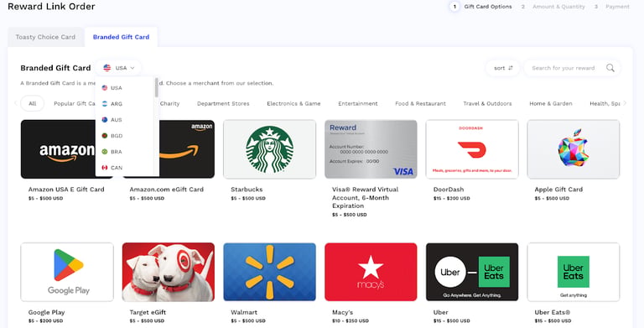644x328 pixels.
Task: Choose the AUS flag entry
Action: pos(112,120)
